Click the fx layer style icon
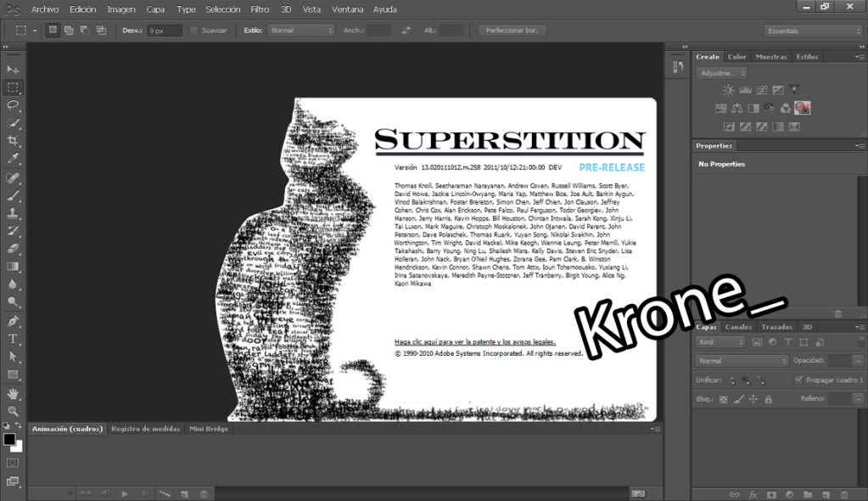868x501 pixels. (753, 494)
